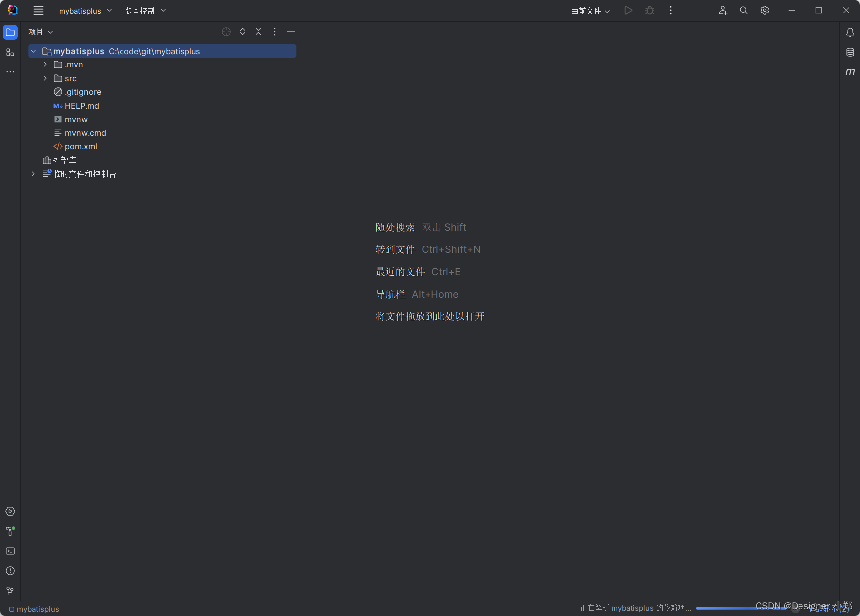Open the main hamburger menu
This screenshot has width=860, height=616.
tap(38, 10)
